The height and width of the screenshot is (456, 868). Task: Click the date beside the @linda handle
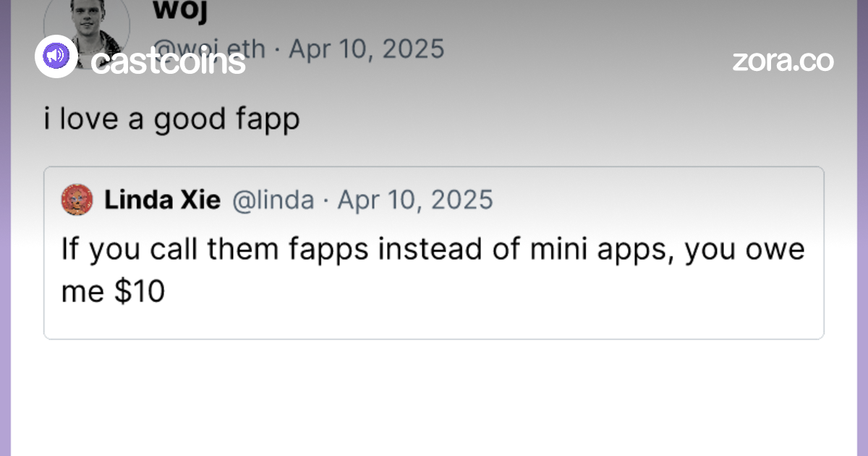point(415,200)
